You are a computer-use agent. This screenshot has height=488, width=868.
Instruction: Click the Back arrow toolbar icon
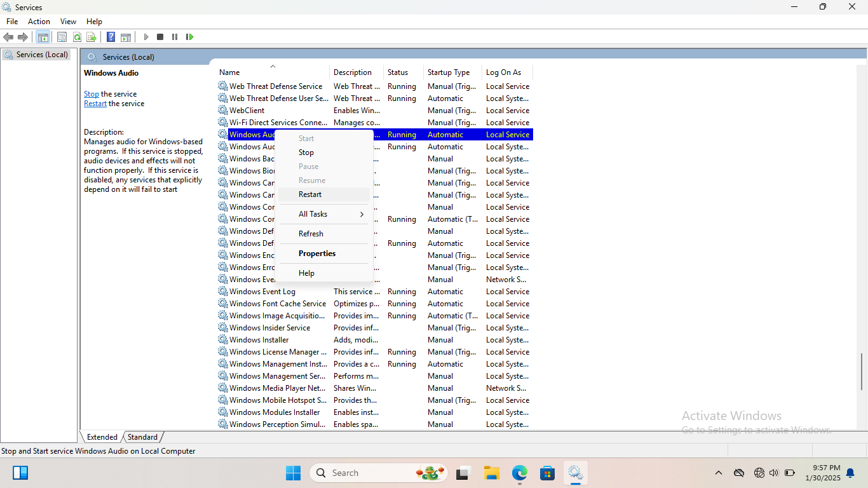(x=8, y=37)
